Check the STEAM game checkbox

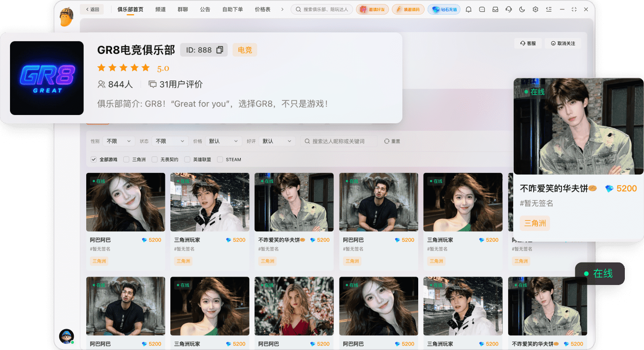click(220, 160)
